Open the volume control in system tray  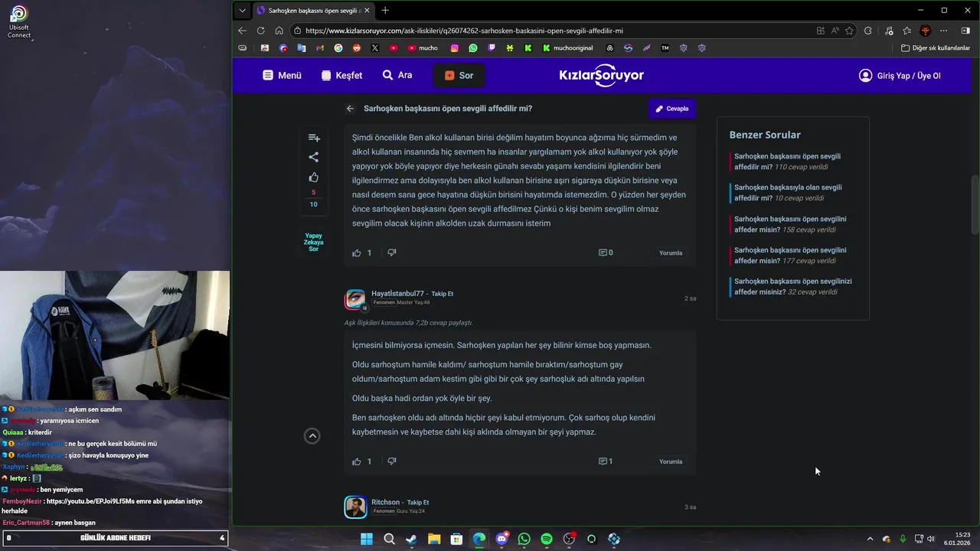[x=931, y=539]
